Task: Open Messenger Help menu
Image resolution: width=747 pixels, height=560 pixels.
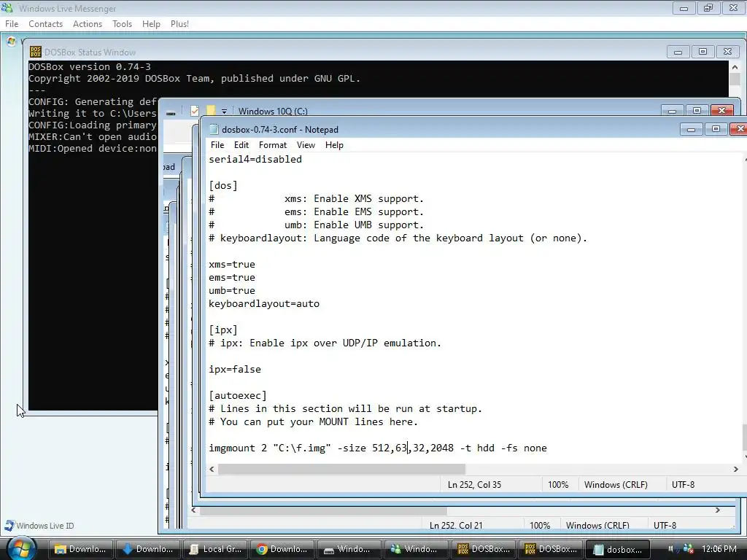Action: click(x=151, y=24)
